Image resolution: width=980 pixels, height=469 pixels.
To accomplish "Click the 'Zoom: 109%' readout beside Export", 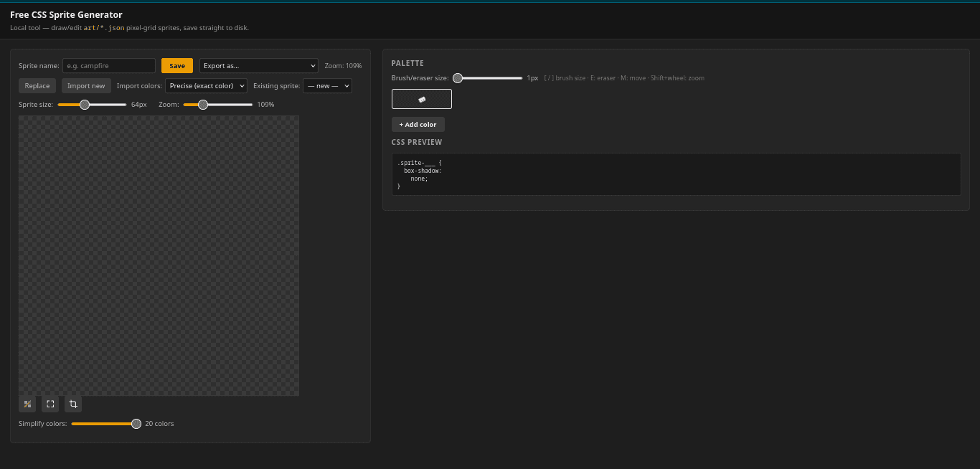I will (x=343, y=66).
